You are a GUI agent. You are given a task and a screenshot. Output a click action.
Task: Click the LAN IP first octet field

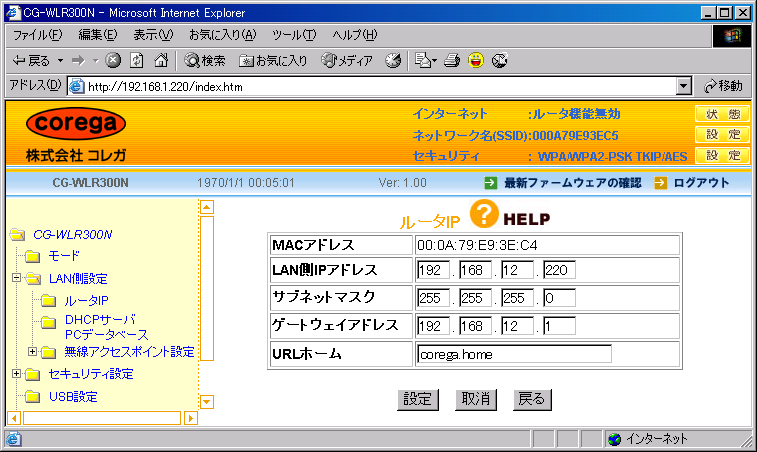click(433, 270)
